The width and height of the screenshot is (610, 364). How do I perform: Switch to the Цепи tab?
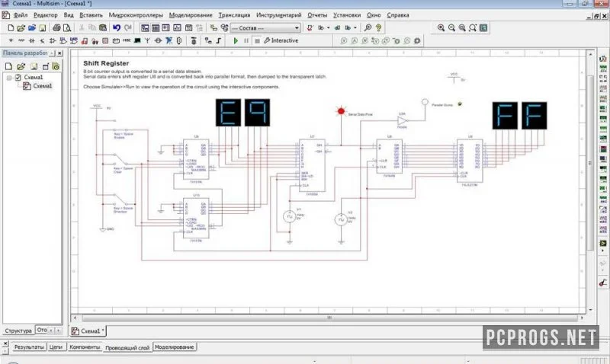(x=56, y=347)
